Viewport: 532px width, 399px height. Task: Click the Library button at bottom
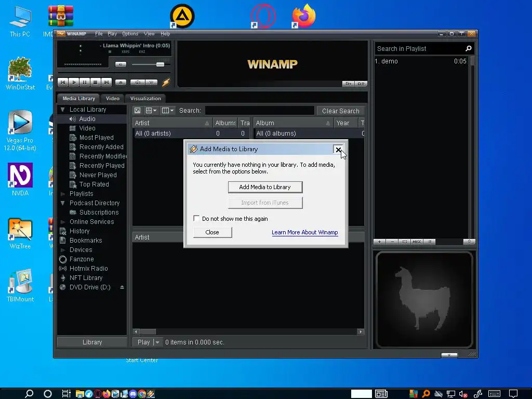click(92, 342)
